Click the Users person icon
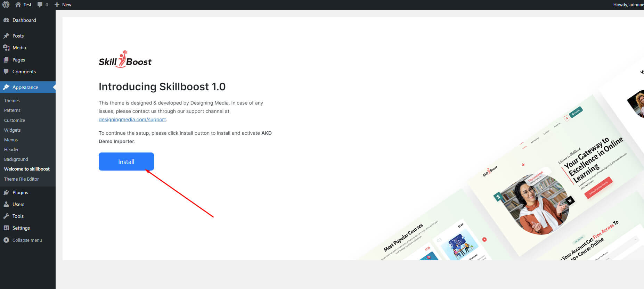644x289 pixels. (x=6, y=204)
